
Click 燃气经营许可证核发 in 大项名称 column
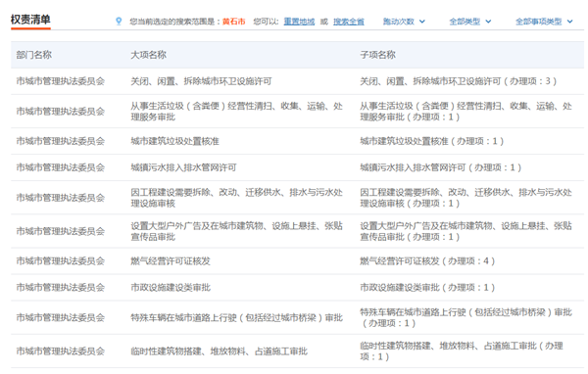click(171, 261)
